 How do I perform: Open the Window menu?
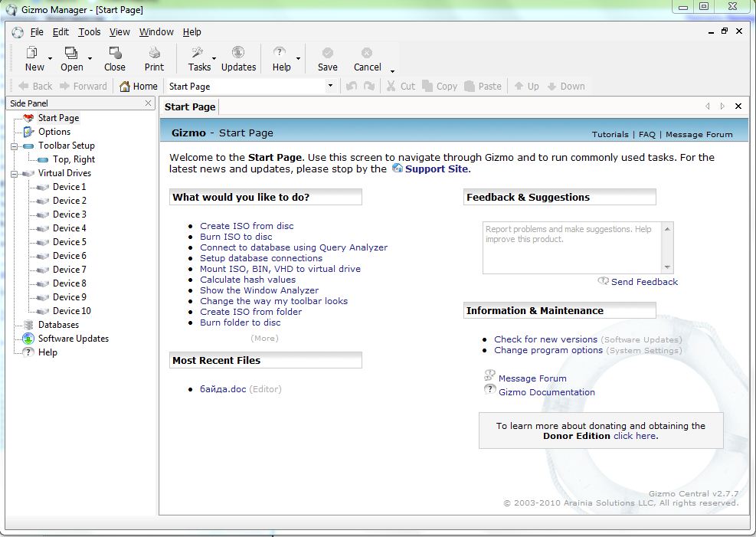coord(156,32)
